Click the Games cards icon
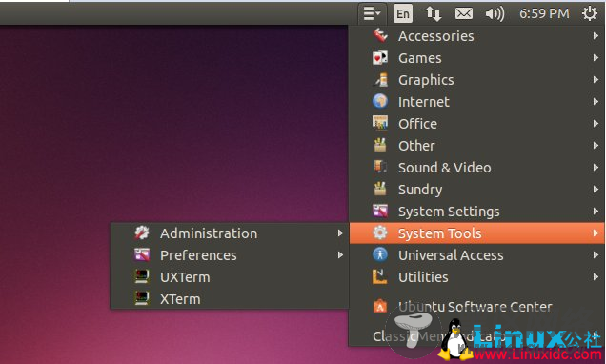Screen dimensions: 606x364 380,58
